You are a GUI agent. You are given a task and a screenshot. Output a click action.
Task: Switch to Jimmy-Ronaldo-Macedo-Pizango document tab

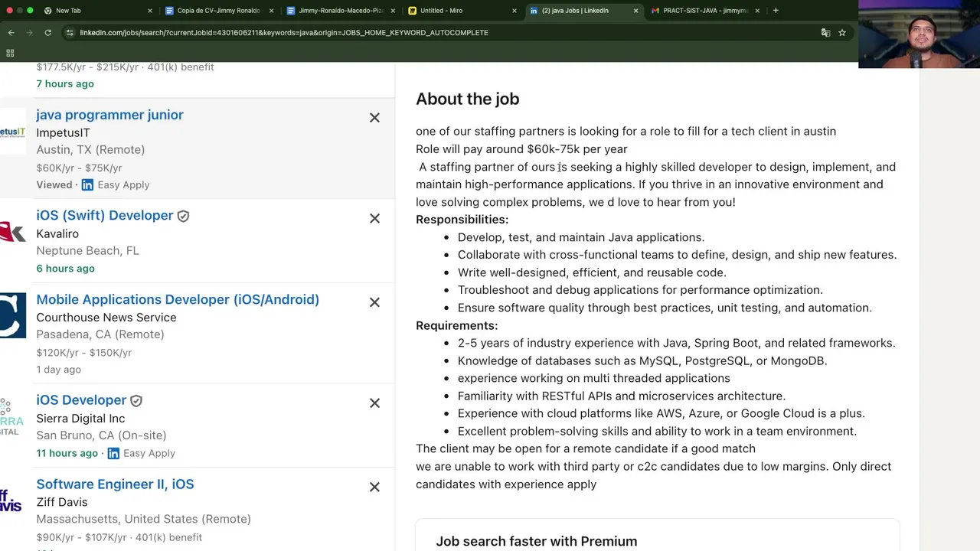341,11
